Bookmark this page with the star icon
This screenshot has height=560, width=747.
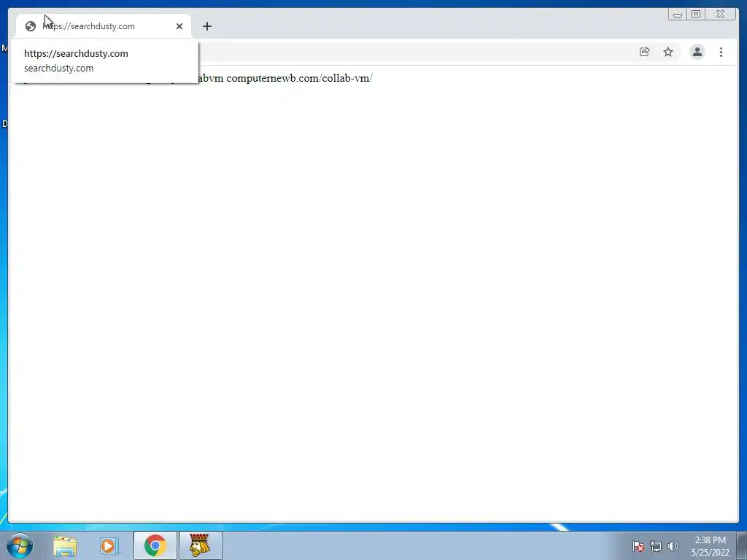coord(668,52)
